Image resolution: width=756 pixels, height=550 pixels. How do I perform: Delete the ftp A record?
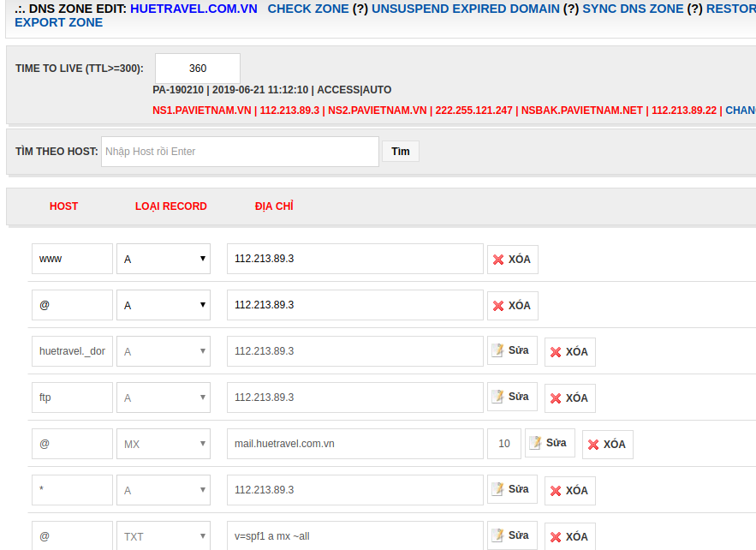(x=570, y=398)
